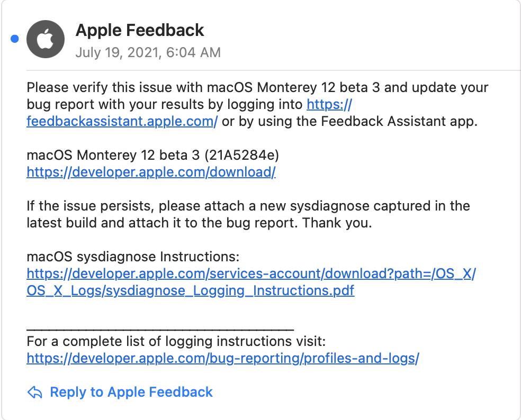Screen dimensions: 521x420
Task: Click the 'Thank you.' text
Action: 337,223
